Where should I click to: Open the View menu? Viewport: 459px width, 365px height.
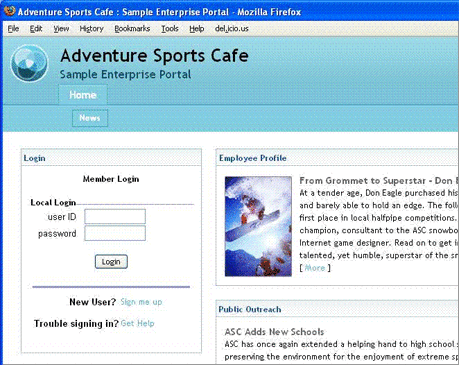click(61, 29)
